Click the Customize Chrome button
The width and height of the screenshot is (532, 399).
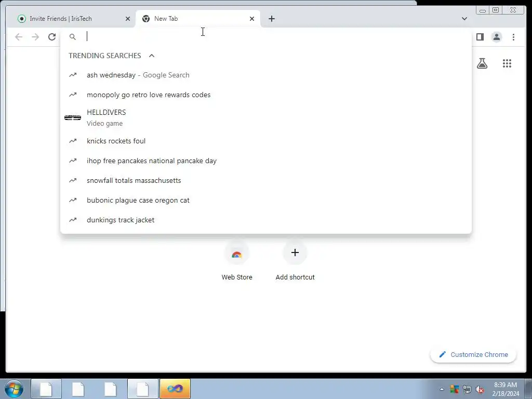473,354
